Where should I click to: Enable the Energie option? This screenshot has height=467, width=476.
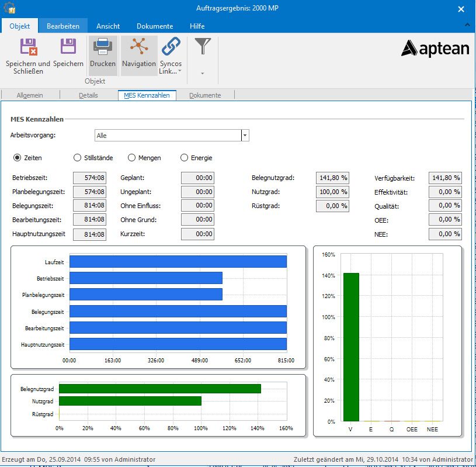point(185,158)
